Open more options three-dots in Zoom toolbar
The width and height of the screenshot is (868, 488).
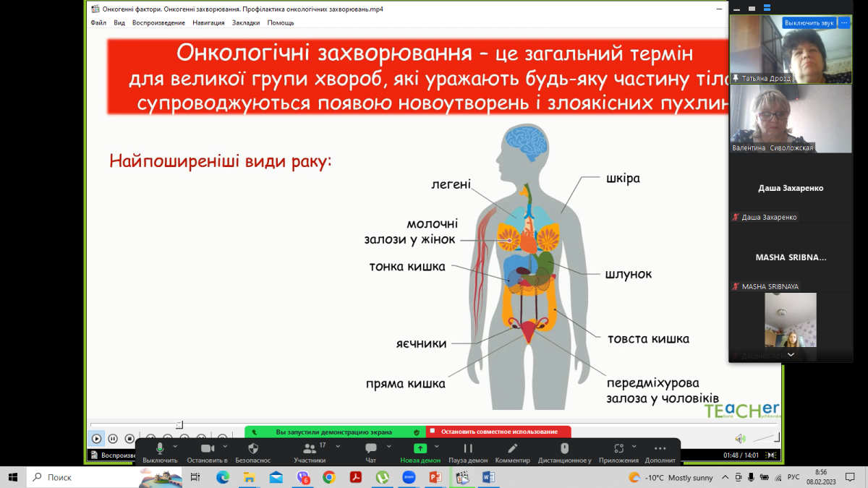click(x=660, y=449)
